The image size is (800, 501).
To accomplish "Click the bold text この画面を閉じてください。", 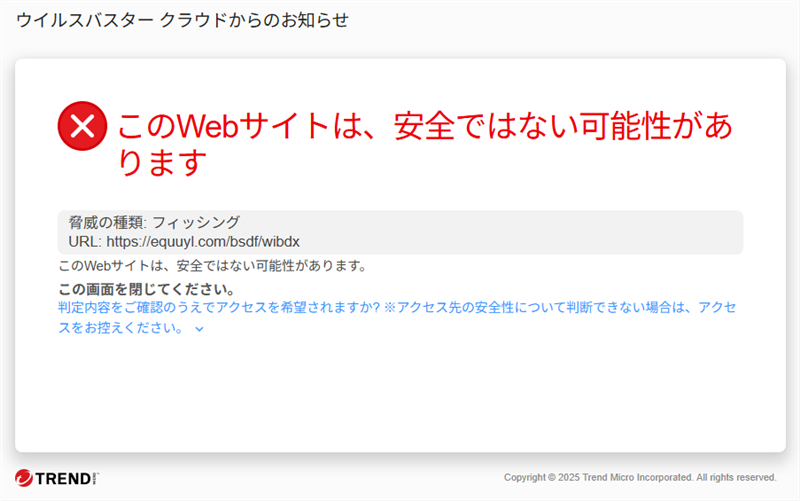I will (x=147, y=289).
